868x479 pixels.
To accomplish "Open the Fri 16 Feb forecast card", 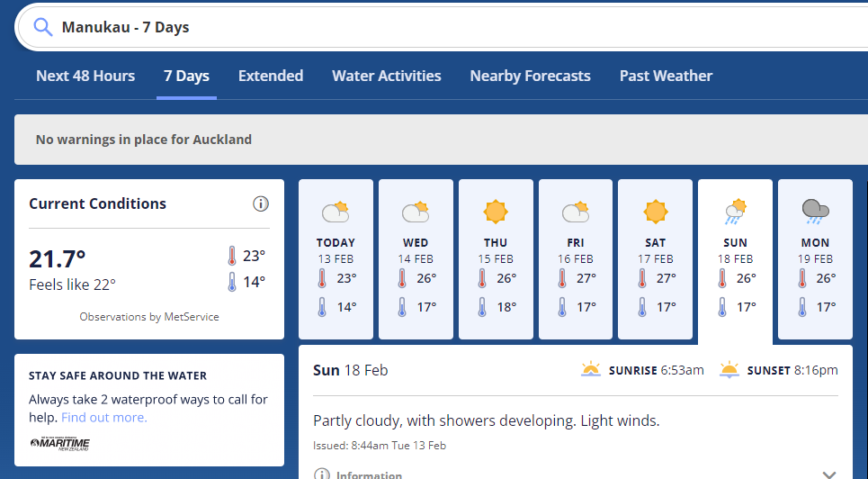I will pyautogui.click(x=576, y=259).
